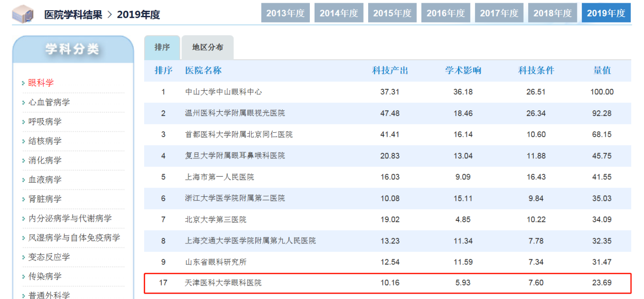Switch to the 2015年度 results tab
Viewport: 644px width, 299px height.
click(392, 13)
